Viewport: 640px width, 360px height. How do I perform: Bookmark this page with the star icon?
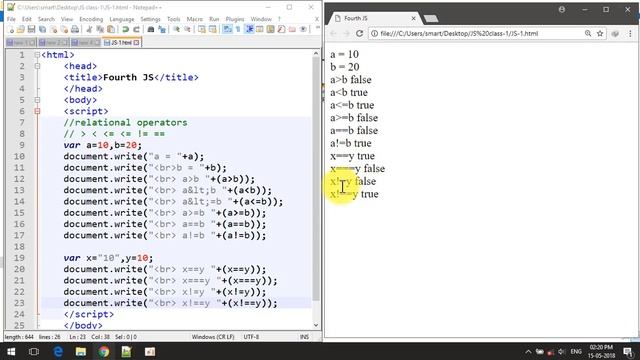tap(600, 33)
